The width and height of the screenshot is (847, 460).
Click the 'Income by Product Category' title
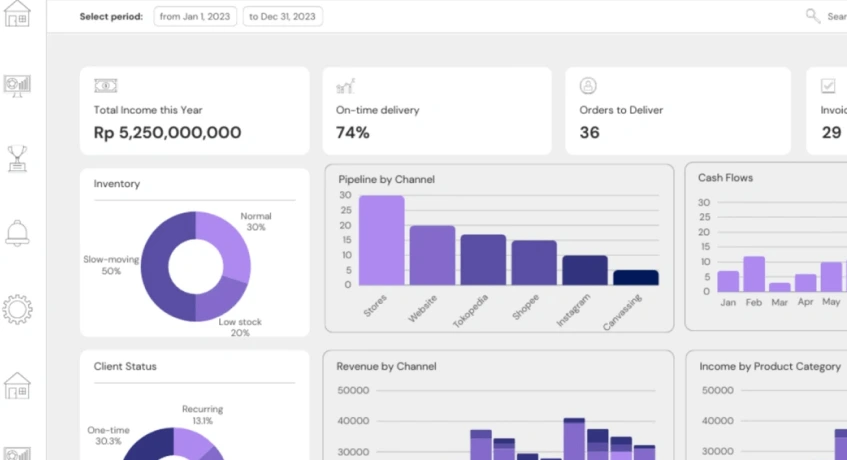point(770,366)
